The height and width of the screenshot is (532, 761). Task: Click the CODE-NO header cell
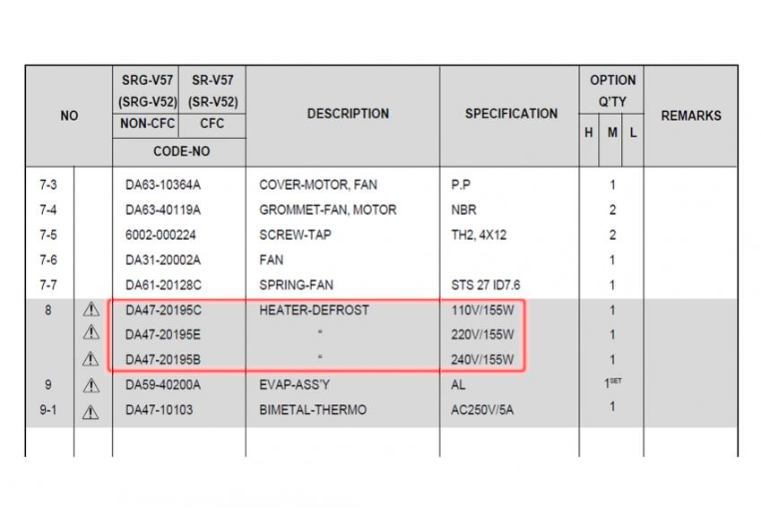[x=182, y=151]
